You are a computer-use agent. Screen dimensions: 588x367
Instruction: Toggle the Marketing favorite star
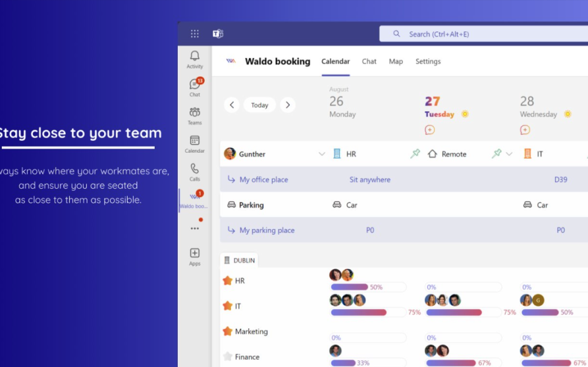228,331
